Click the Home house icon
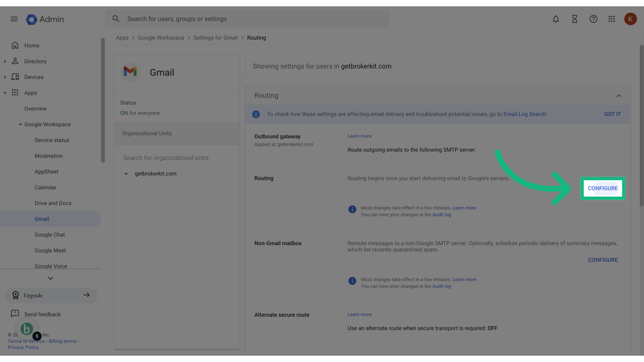The width and height of the screenshot is (644, 362). pyautogui.click(x=15, y=45)
